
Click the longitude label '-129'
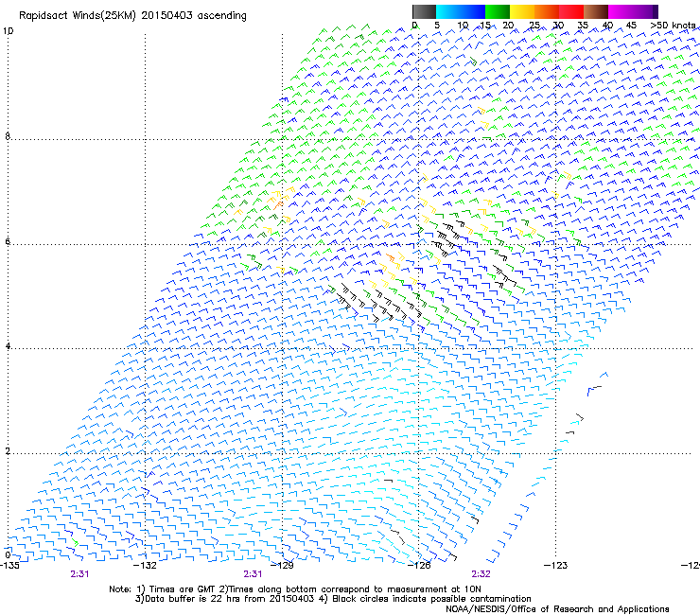tap(283, 566)
